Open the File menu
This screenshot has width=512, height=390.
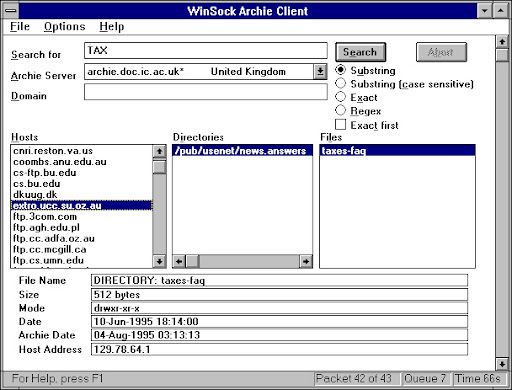click(20, 26)
